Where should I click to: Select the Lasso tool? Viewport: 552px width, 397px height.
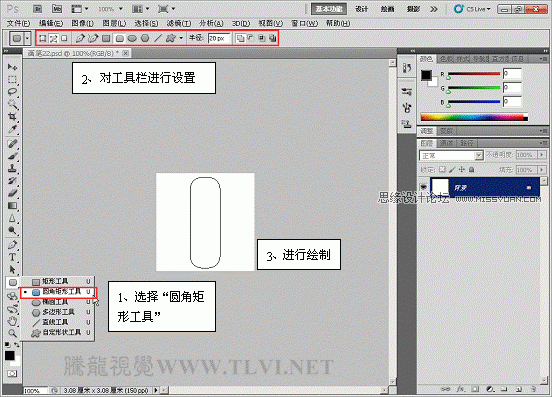pos(12,92)
